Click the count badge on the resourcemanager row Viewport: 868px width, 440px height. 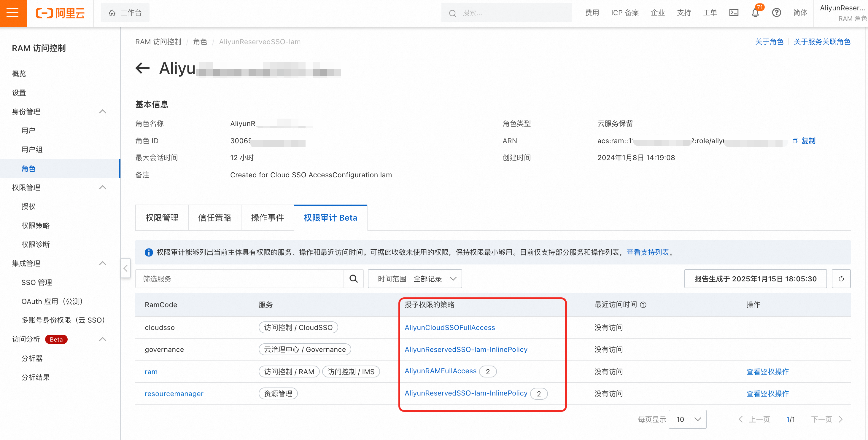(539, 393)
